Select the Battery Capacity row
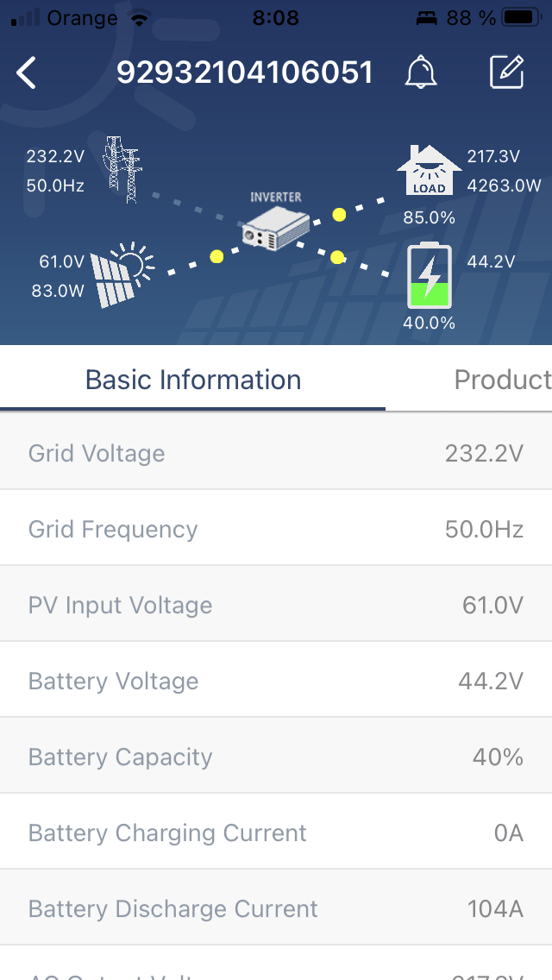This screenshot has width=552, height=980. pos(276,757)
